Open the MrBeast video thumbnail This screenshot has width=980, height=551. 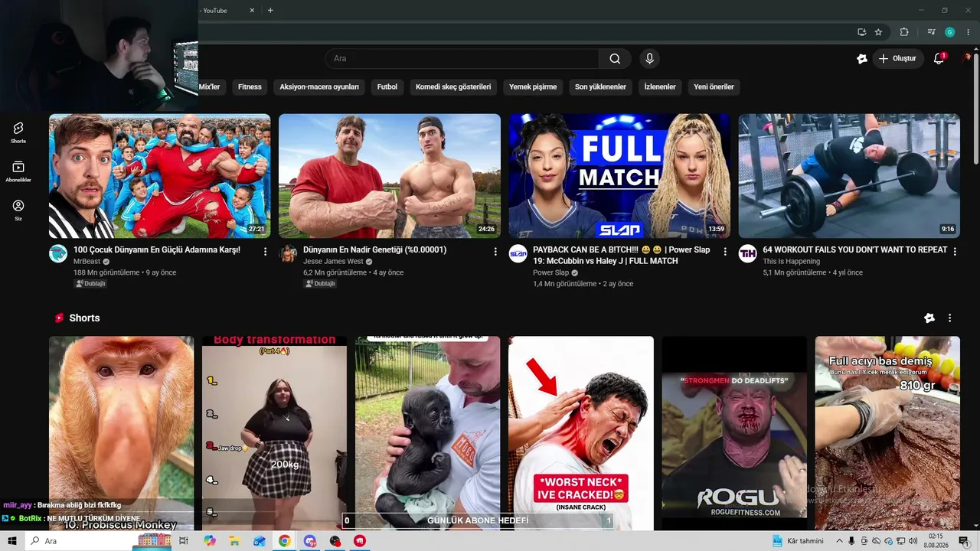coord(159,176)
